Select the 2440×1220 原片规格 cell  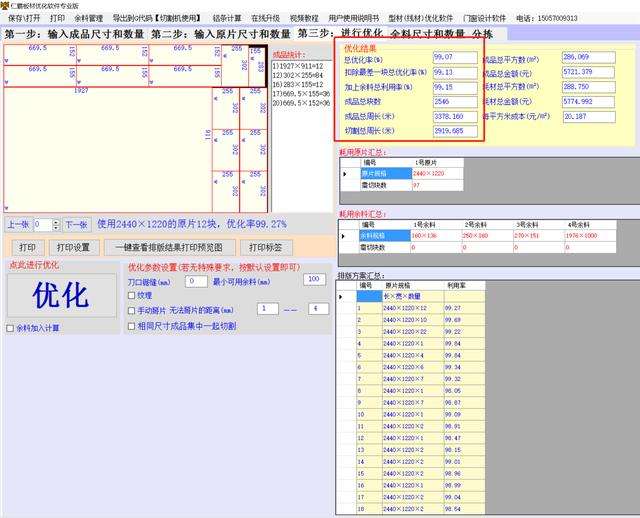pyautogui.click(x=438, y=173)
